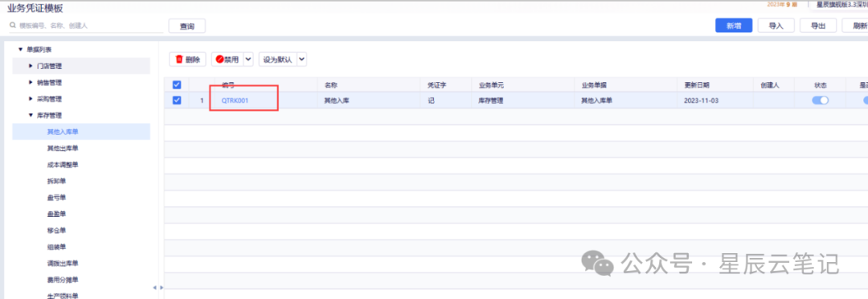Viewport: 868px width, 299px height.
Task: Open the dropdown arrow next to 禁用
Action: 248,59
